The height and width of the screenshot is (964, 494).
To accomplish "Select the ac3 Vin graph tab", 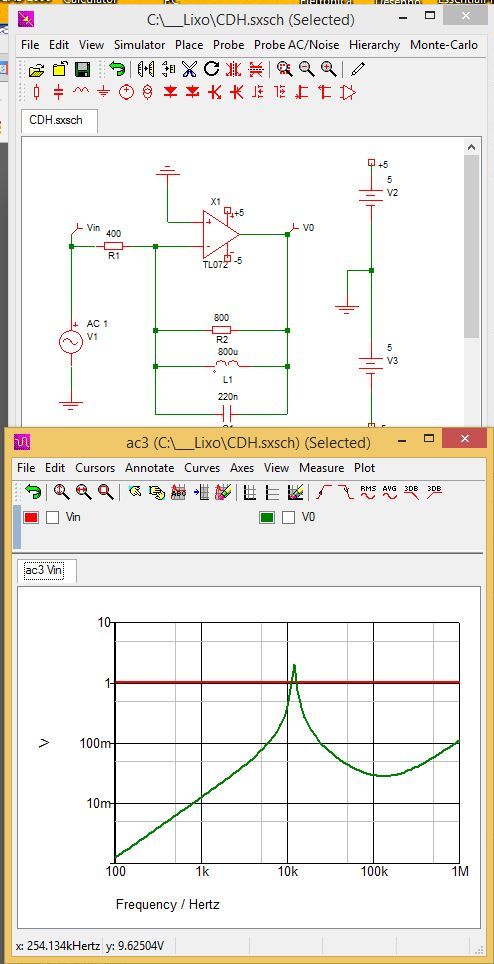I will [x=45, y=571].
